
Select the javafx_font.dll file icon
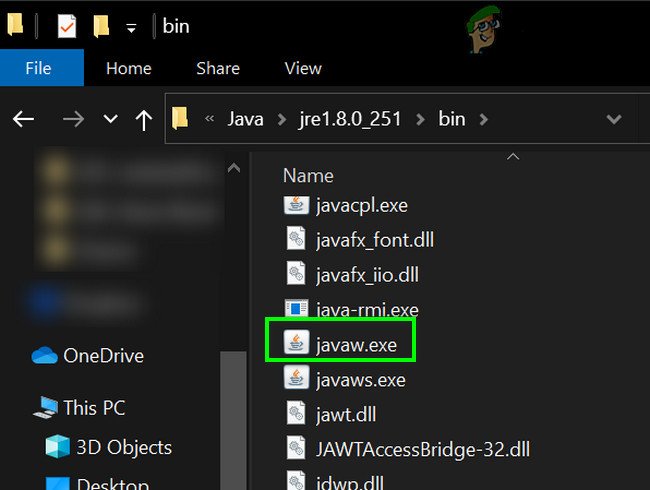click(296, 238)
